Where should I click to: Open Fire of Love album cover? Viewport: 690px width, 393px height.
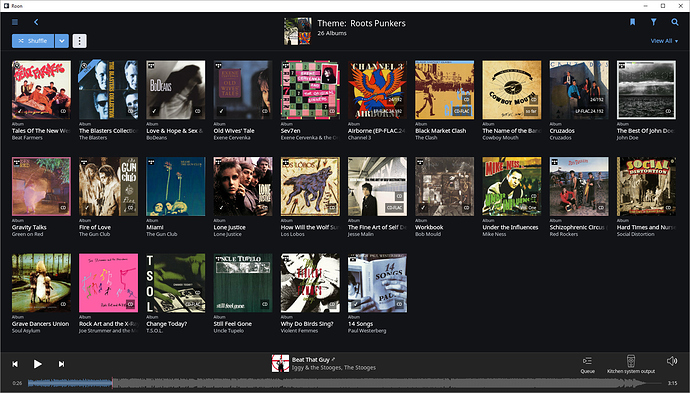(x=108, y=186)
